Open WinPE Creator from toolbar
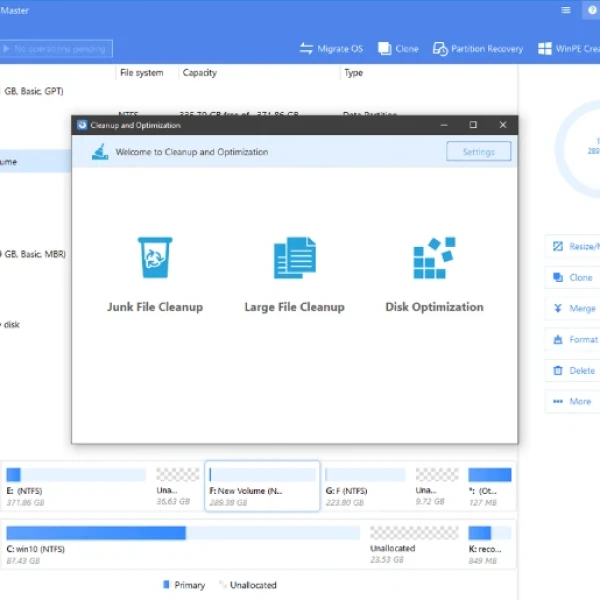 (569, 49)
